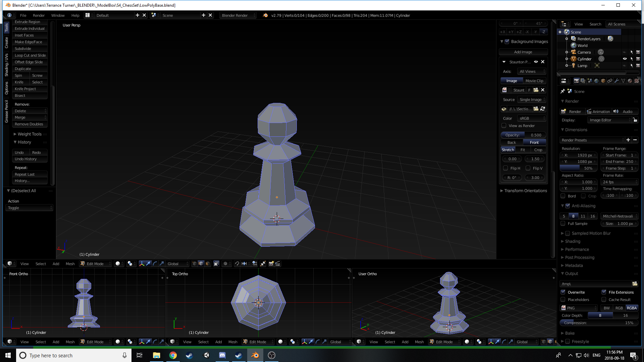The height and width of the screenshot is (362, 644).
Task: Open the Edit Mode dropdown in main viewport
Action: 95,264
